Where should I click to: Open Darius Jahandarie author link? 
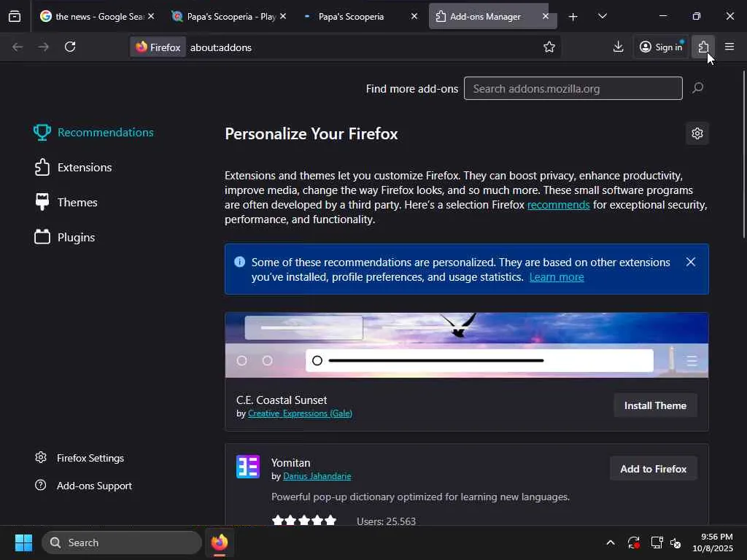tap(317, 476)
